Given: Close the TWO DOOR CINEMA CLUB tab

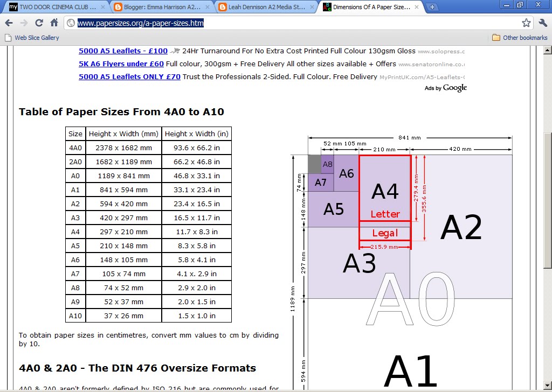Looking at the screenshot, I should click(x=103, y=6).
